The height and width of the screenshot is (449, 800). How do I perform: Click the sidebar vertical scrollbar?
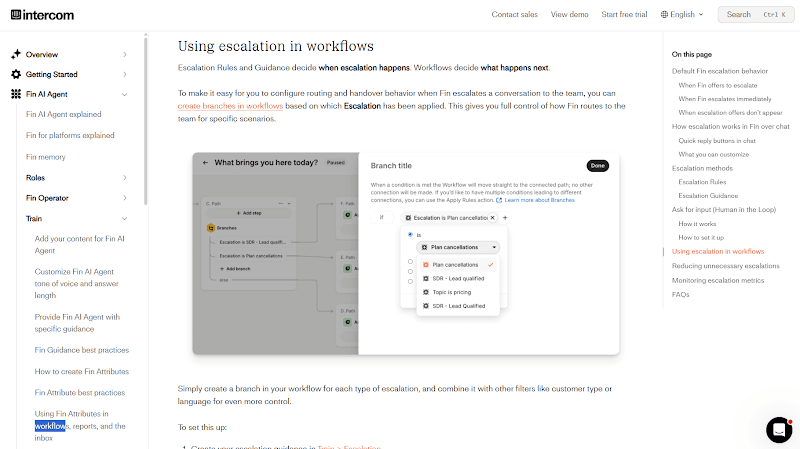click(x=145, y=120)
